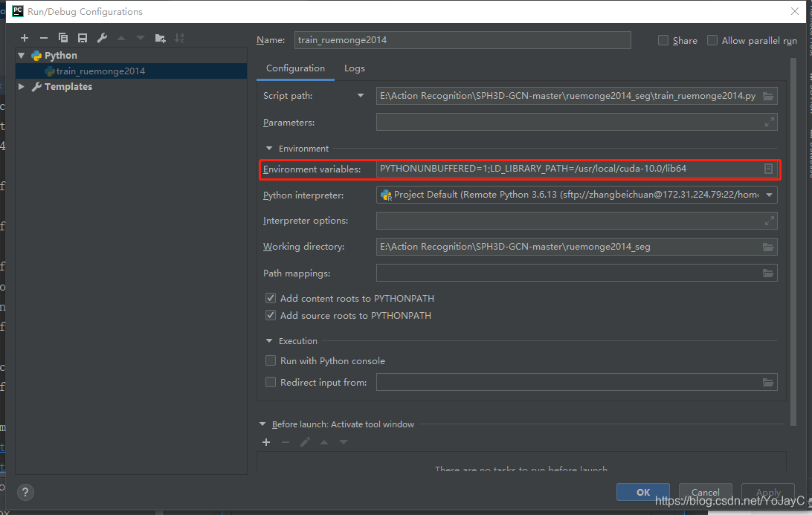Browse for Working directory with folder icon
Viewport: 812px width, 515px height.
coord(768,246)
